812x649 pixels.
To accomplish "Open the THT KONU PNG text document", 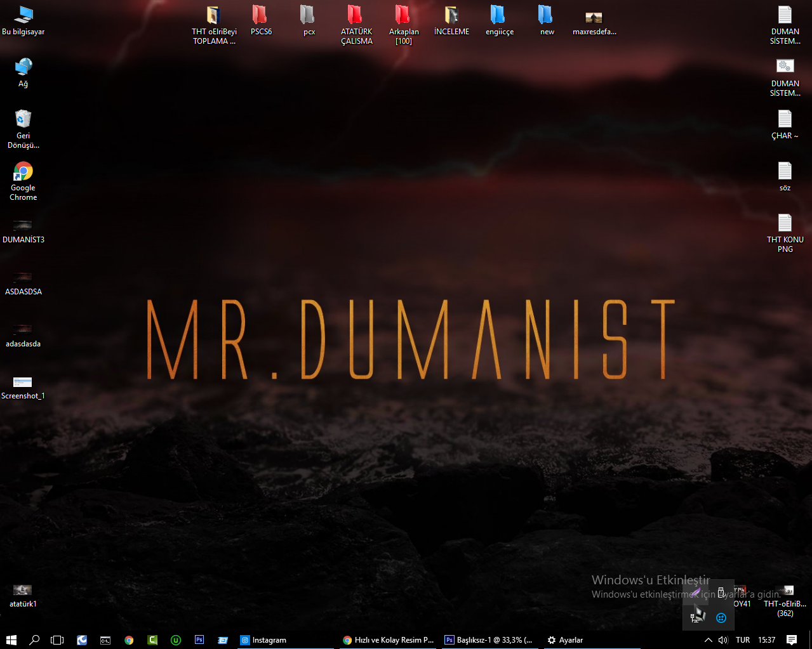I will (x=785, y=233).
